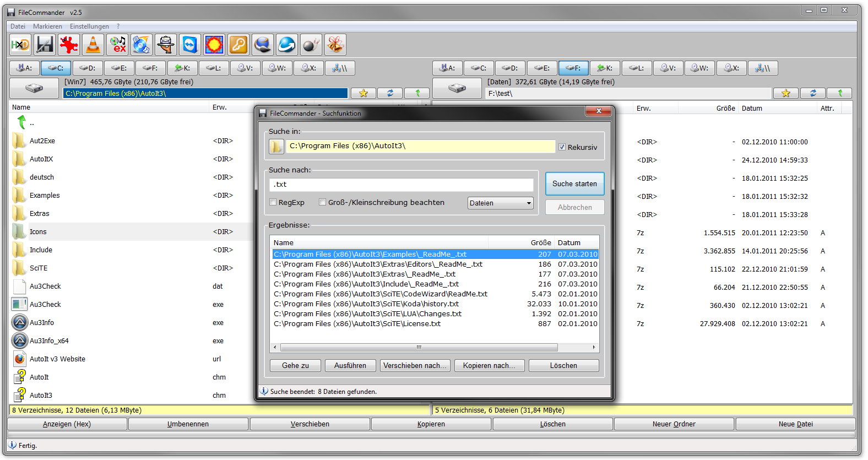Click the VLC traffic cone icon
868x460 pixels.
tap(93, 45)
